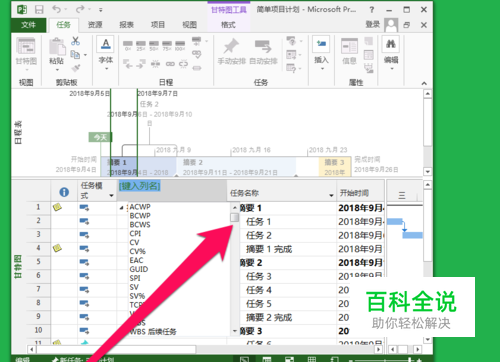Expand the 插入 insert dropdown

[x=322, y=69]
